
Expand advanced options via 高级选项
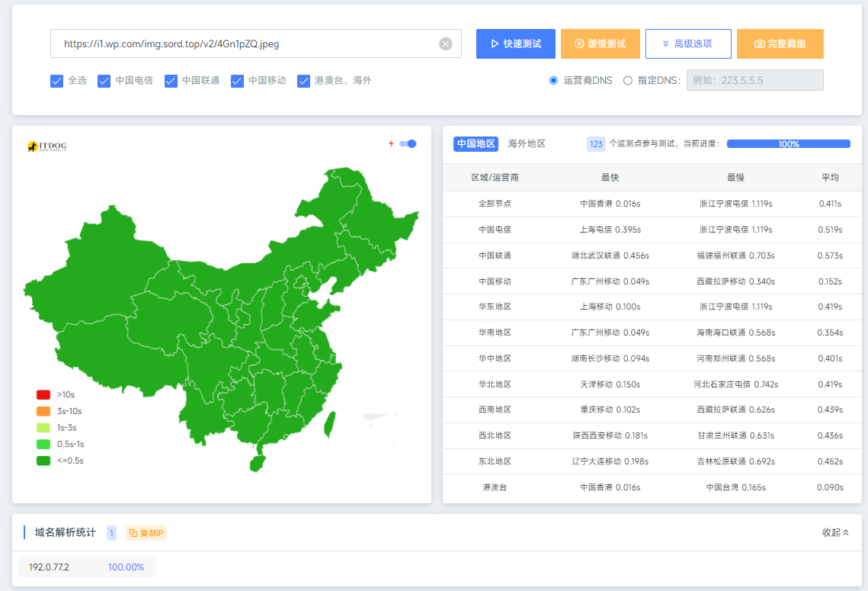688,43
